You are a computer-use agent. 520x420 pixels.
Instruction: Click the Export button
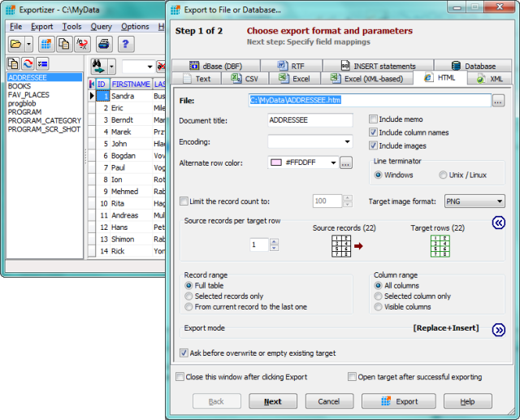[x=400, y=401]
